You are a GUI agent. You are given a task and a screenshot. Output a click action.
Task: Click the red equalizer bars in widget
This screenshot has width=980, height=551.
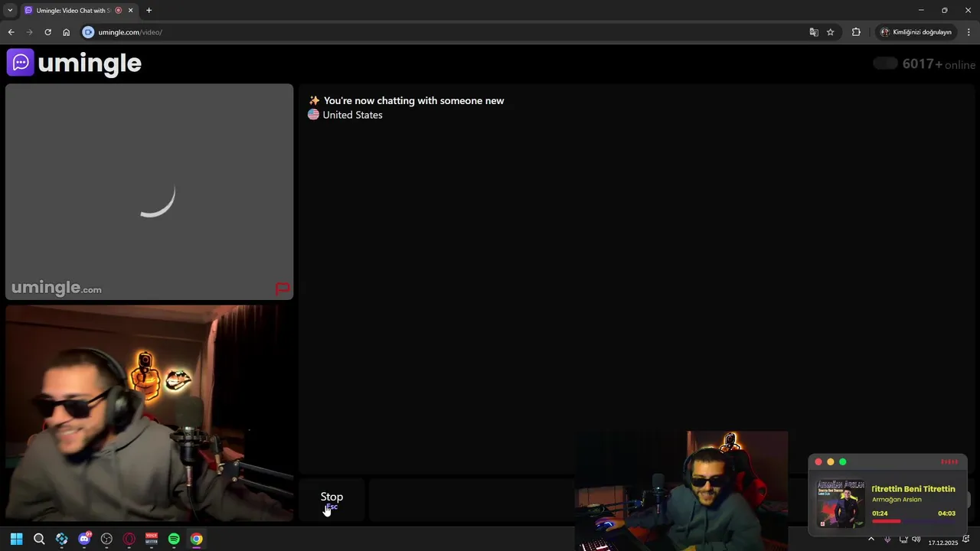pyautogui.click(x=949, y=461)
